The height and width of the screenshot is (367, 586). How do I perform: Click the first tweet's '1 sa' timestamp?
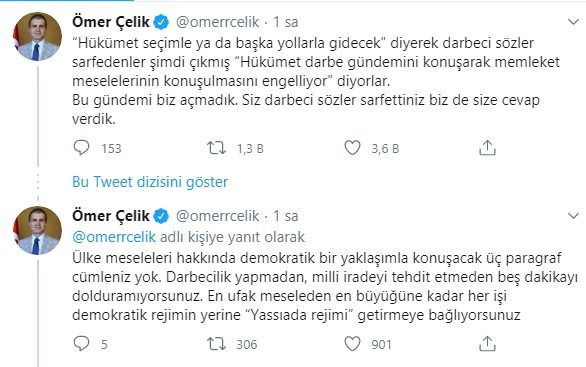tap(286, 22)
